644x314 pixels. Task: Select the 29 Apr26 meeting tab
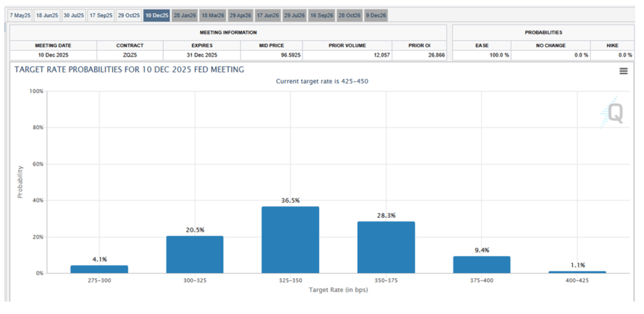240,16
